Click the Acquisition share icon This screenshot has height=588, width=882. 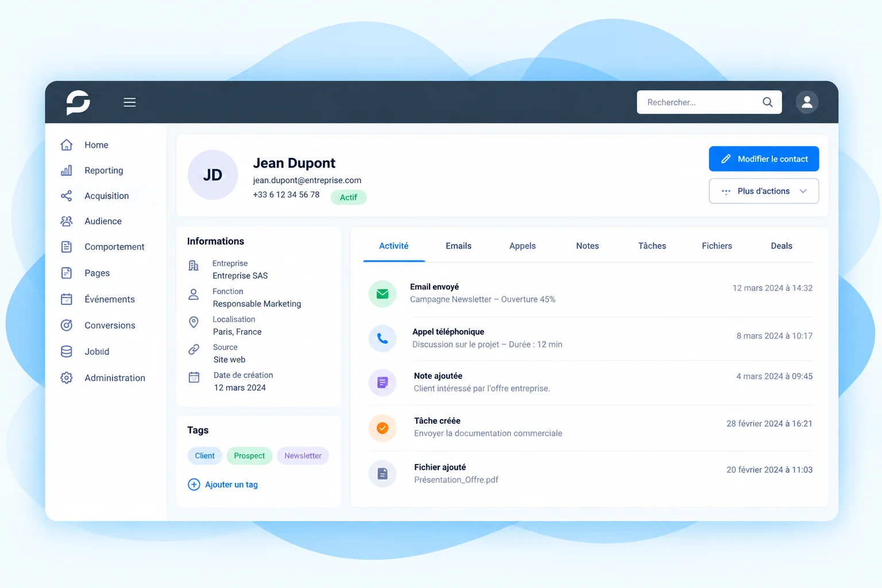[x=67, y=196]
